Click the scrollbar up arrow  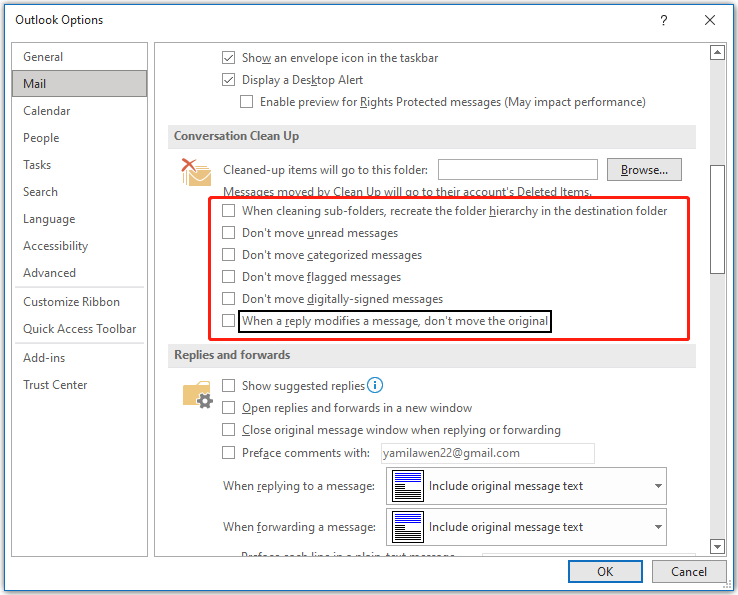716,52
